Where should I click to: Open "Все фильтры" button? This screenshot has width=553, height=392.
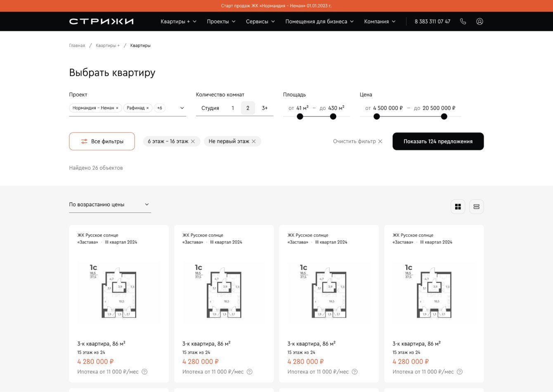tap(102, 142)
